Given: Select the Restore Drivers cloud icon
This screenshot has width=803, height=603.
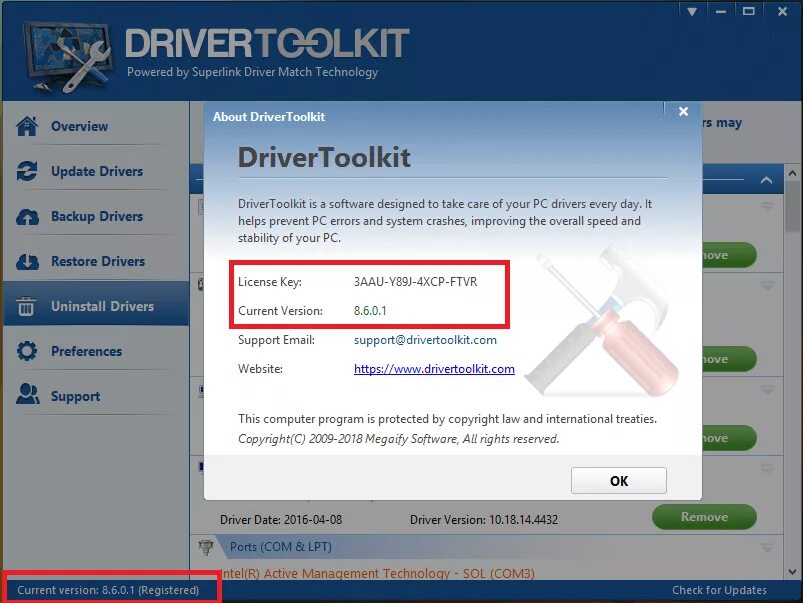Looking at the screenshot, I should point(29,261).
